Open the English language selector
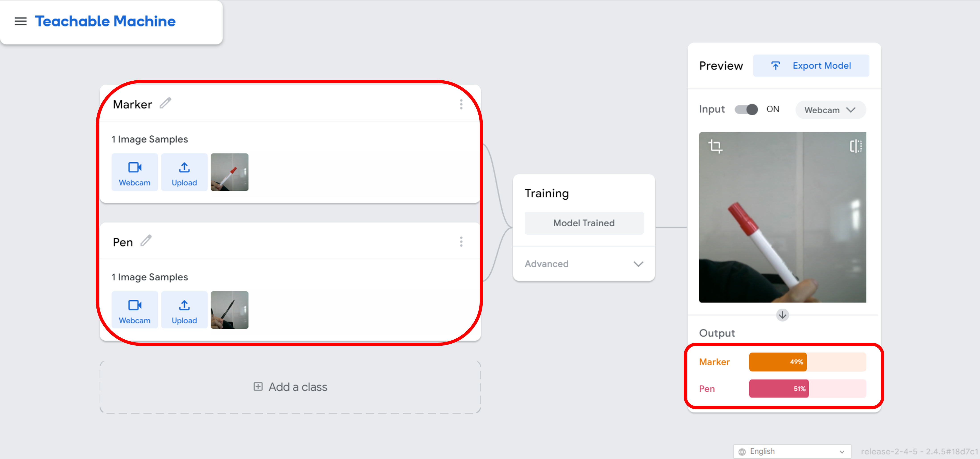Screen dimensions: 980x459 (x=792, y=451)
